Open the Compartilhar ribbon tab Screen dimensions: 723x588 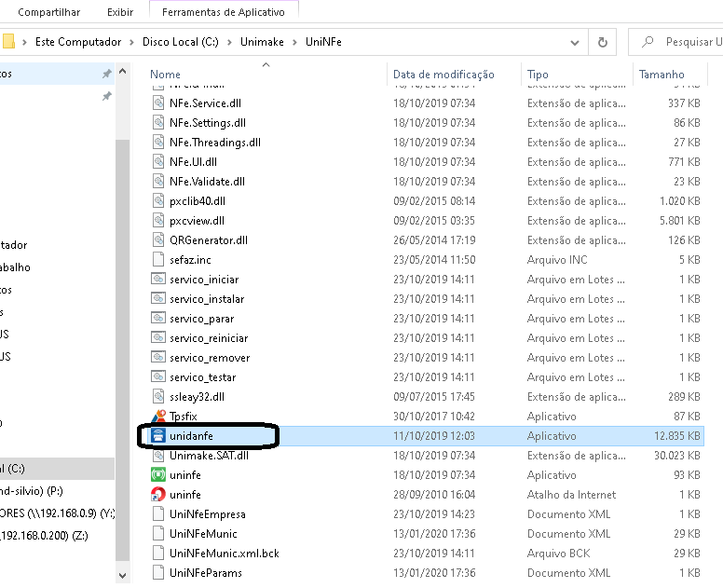(x=48, y=12)
